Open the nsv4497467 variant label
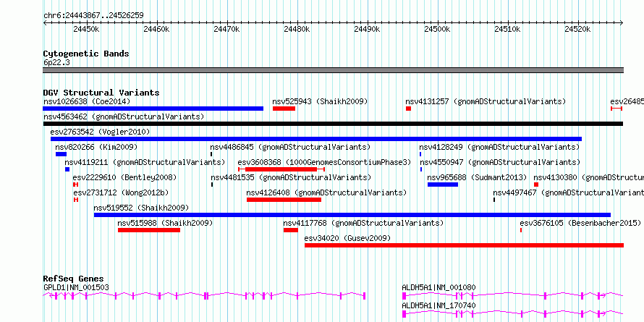Image resolution: width=644 pixels, height=322 pixels. tap(569, 192)
